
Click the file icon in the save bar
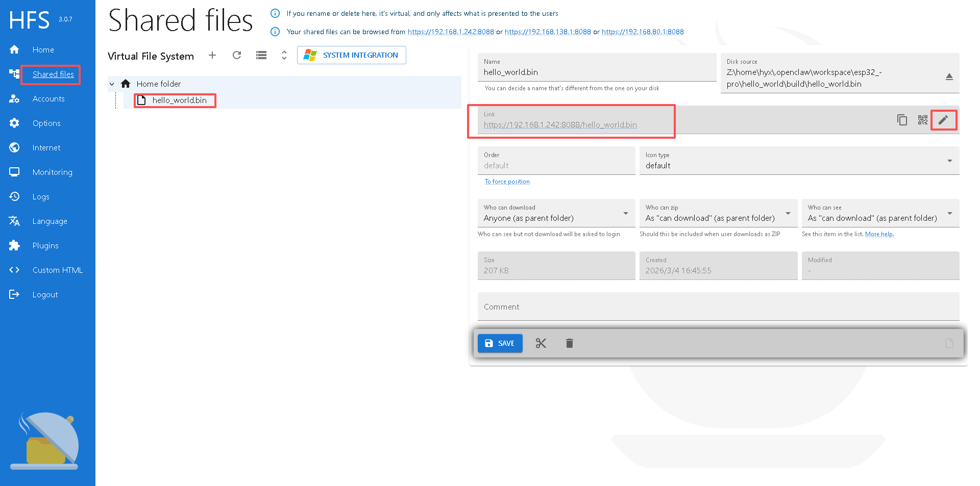tap(949, 343)
